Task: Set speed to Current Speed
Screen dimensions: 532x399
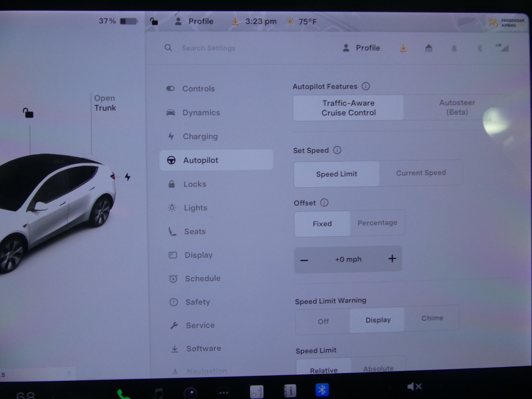Action: pyautogui.click(x=421, y=173)
